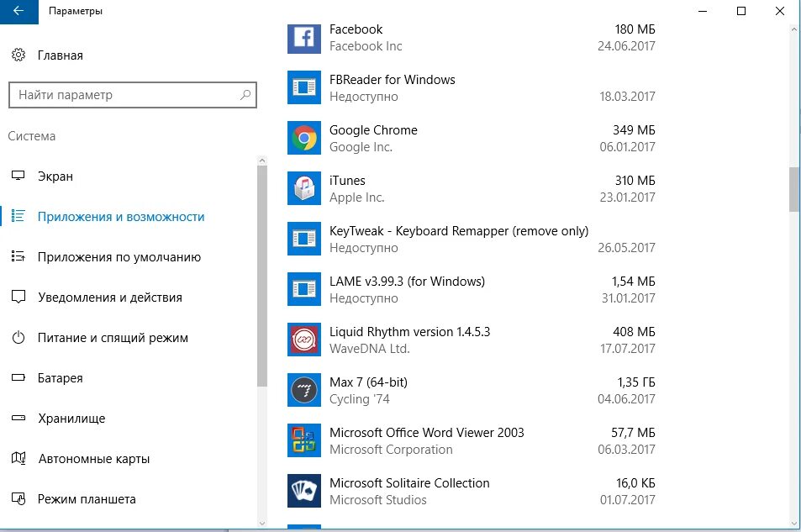Open the Батарея section

click(61, 378)
